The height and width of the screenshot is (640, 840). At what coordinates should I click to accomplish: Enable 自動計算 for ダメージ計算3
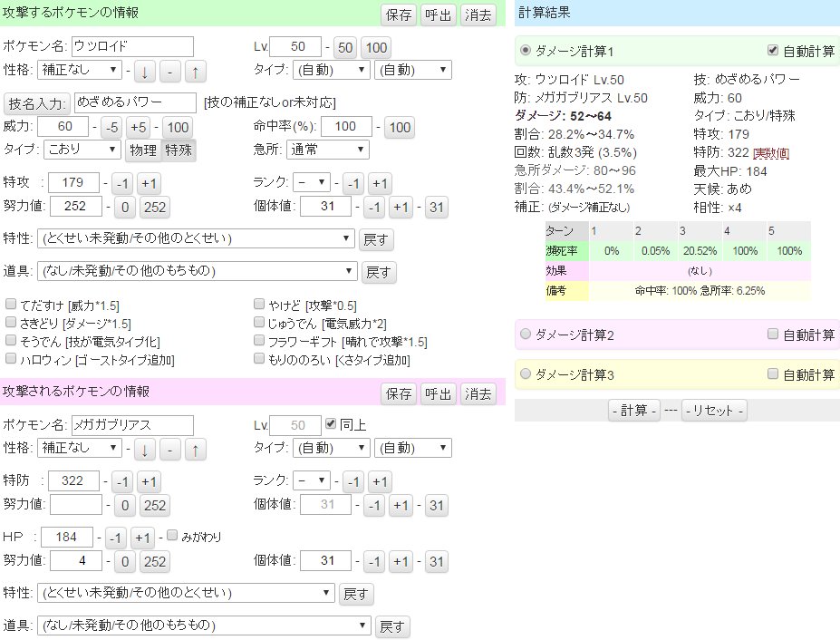click(x=773, y=373)
